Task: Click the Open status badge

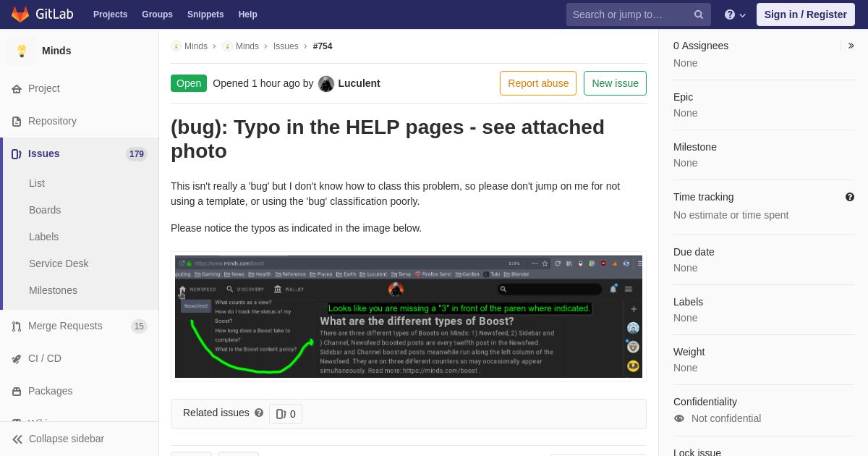Action: click(x=189, y=83)
